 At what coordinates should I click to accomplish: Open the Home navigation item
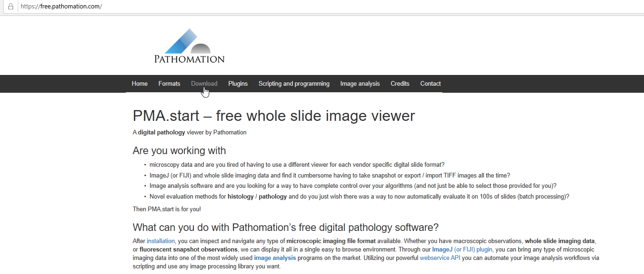(139, 84)
